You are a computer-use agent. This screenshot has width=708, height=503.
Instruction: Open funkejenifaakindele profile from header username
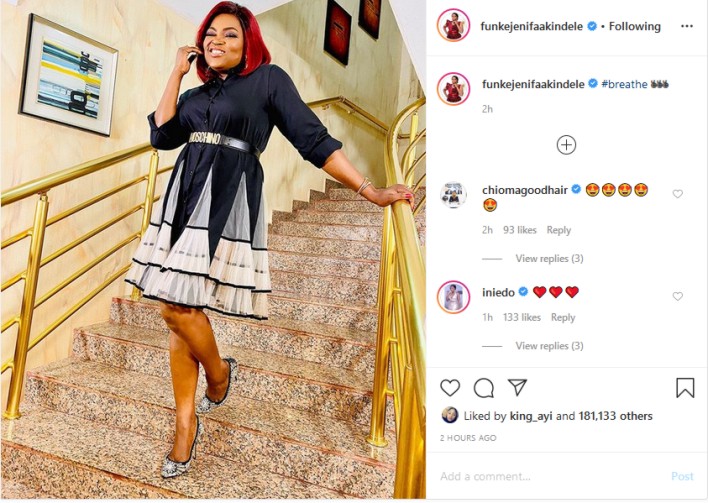coord(531,26)
